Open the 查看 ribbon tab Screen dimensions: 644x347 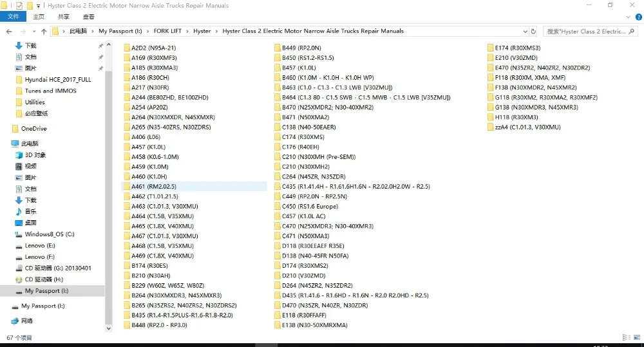click(x=88, y=17)
